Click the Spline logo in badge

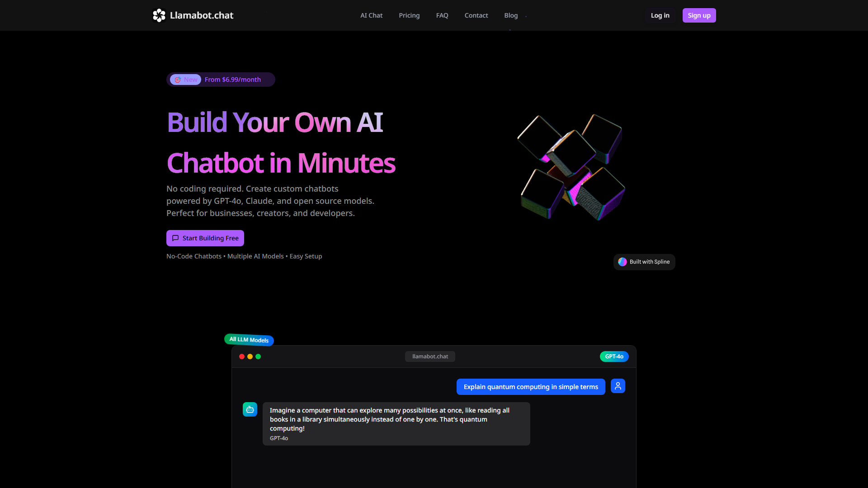tap(623, 262)
